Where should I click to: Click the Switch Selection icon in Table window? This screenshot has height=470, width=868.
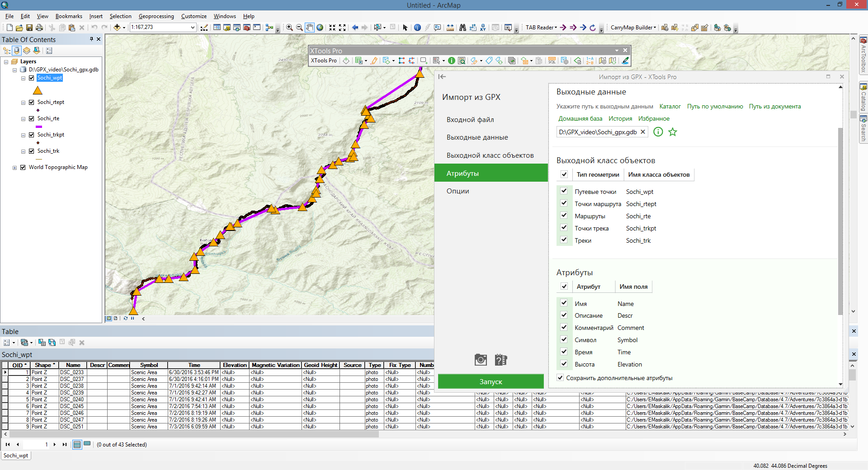coord(52,343)
